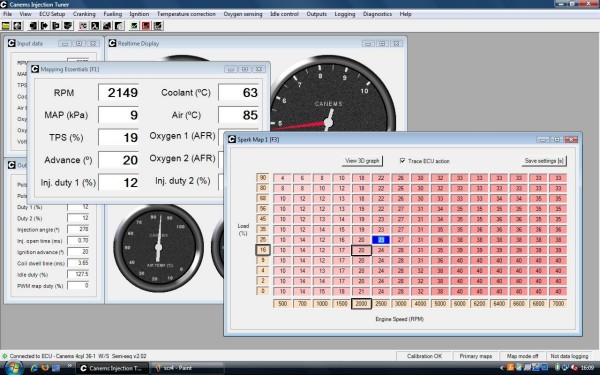The height and width of the screenshot is (375, 600).
Task: Open the Diagnostics menu
Action: click(377, 14)
